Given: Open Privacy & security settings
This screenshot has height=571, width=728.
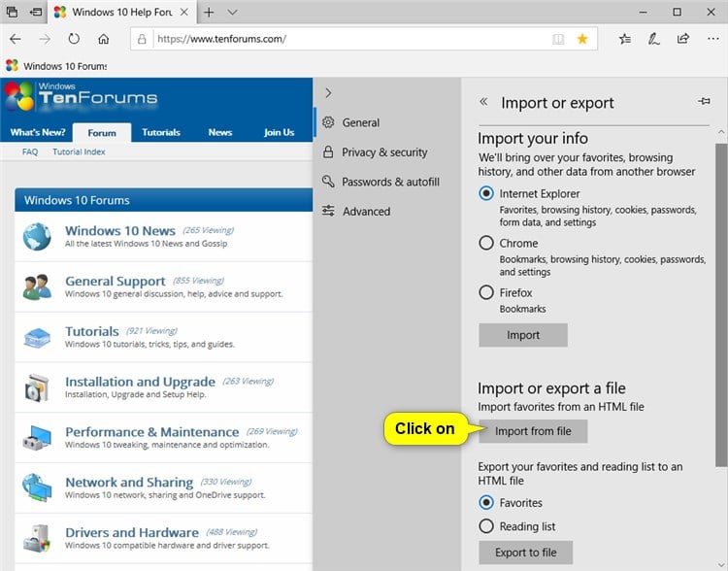Looking at the screenshot, I should pyautogui.click(x=375, y=152).
